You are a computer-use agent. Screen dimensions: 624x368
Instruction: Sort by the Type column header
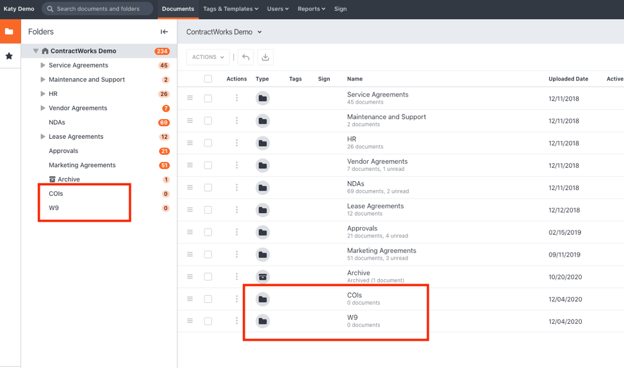click(262, 79)
